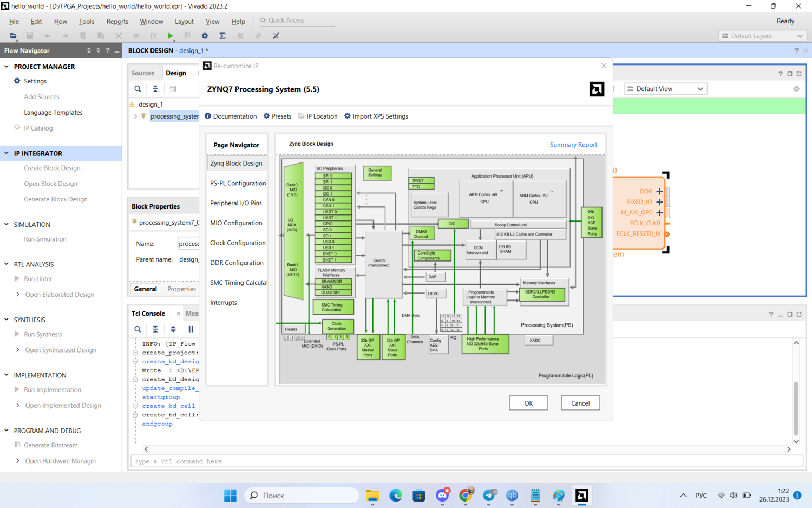Select Clock Configuration in Page Navigator
This screenshot has height=508, width=812.
pos(238,243)
